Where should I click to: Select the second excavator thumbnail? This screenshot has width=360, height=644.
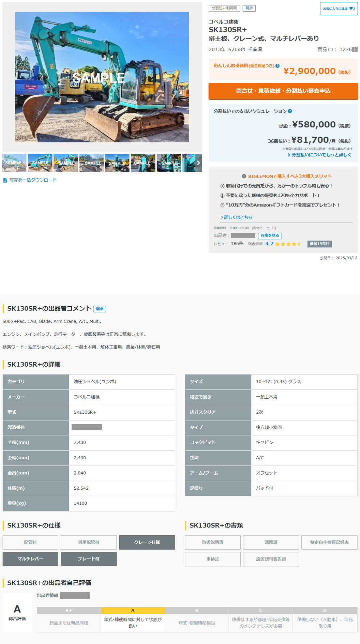click(40, 163)
